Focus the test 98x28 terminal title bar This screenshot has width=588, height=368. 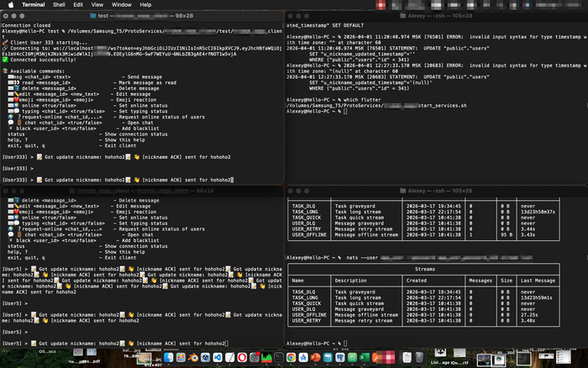(x=142, y=16)
